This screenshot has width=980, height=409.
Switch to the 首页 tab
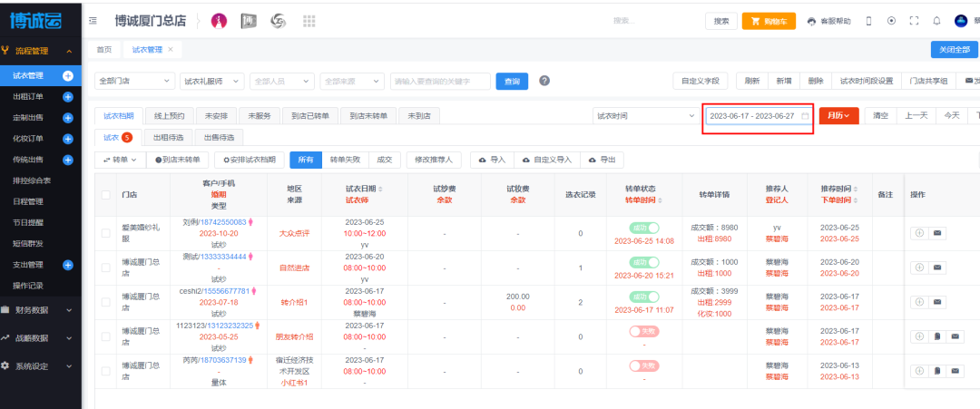coord(104,49)
